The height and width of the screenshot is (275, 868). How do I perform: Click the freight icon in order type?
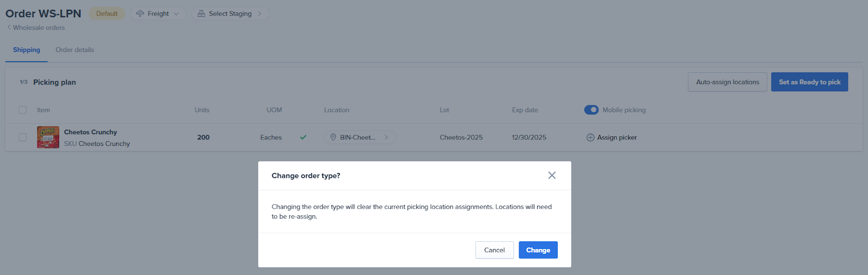click(x=141, y=14)
